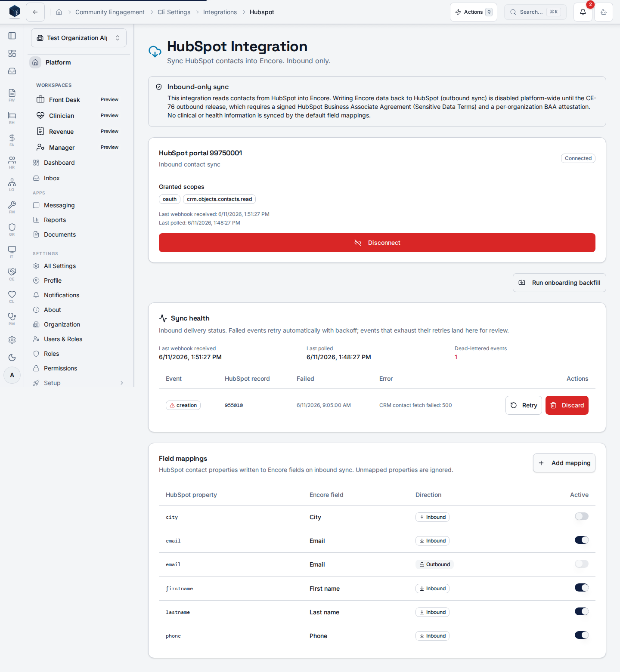
Task: Go back with the arrow button
Action: coord(35,12)
